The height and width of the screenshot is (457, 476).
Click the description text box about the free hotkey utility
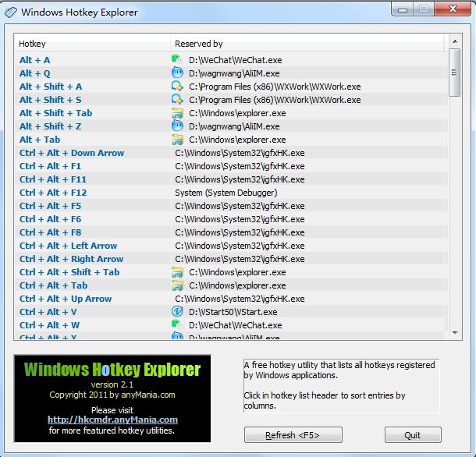[341, 386]
